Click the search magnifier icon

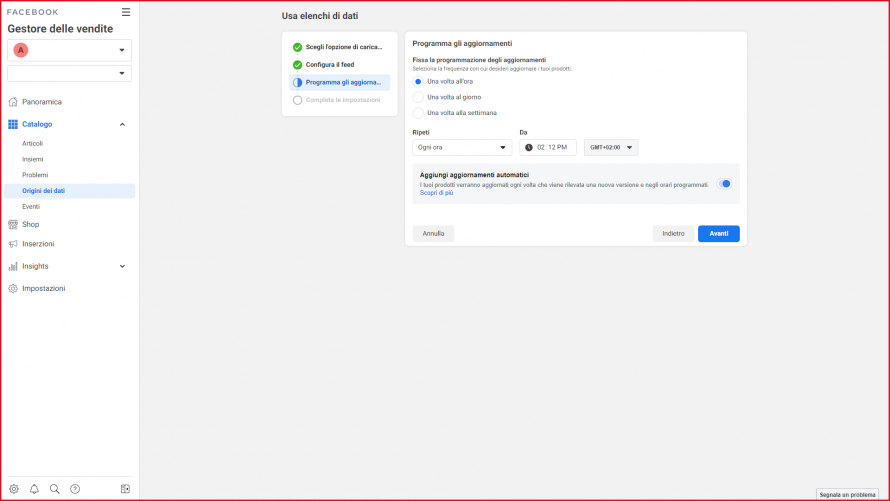pyautogui.click(x=55, y=489)
